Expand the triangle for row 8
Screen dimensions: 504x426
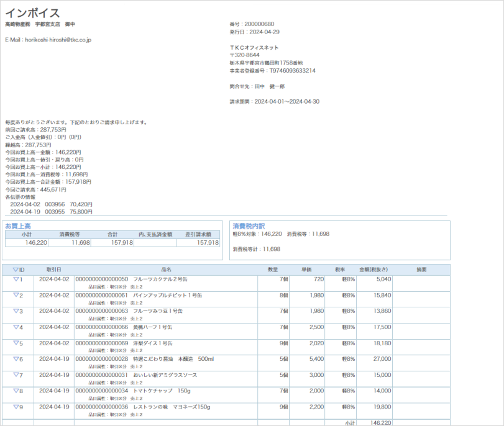pos(16,391)
